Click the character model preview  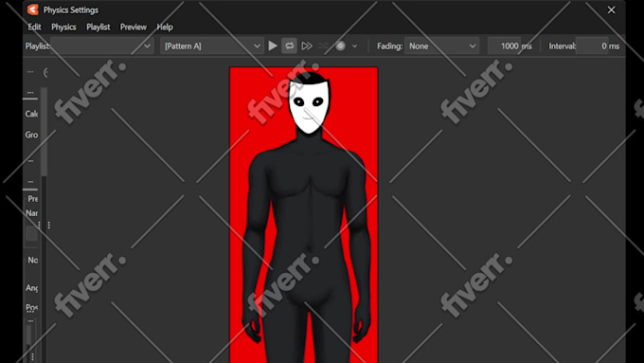point(303,214)
